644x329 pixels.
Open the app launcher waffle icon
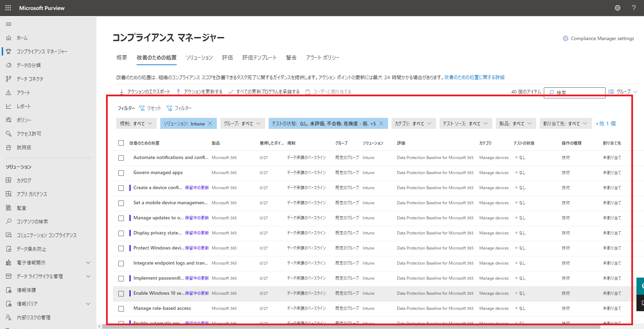tap(8, 8)
